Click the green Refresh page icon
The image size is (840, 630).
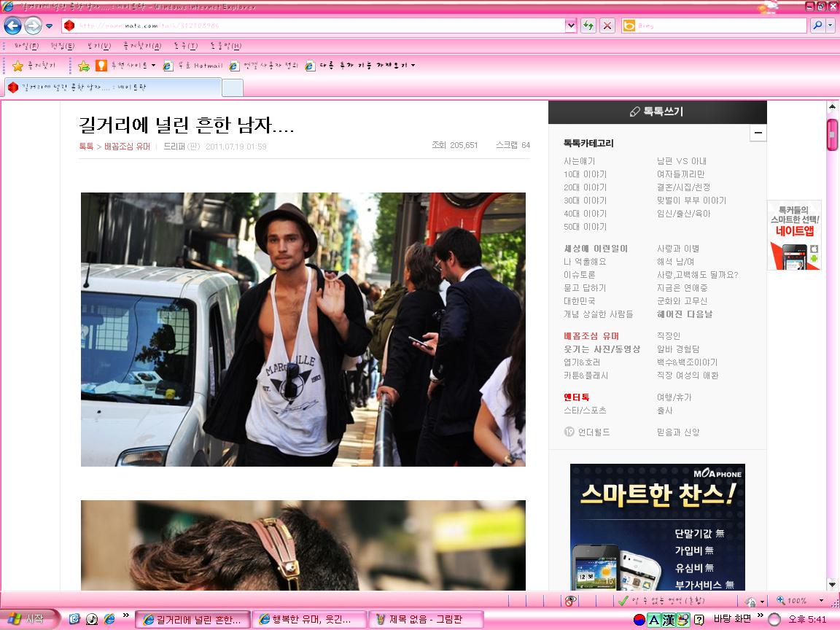(x=588, y=26)
